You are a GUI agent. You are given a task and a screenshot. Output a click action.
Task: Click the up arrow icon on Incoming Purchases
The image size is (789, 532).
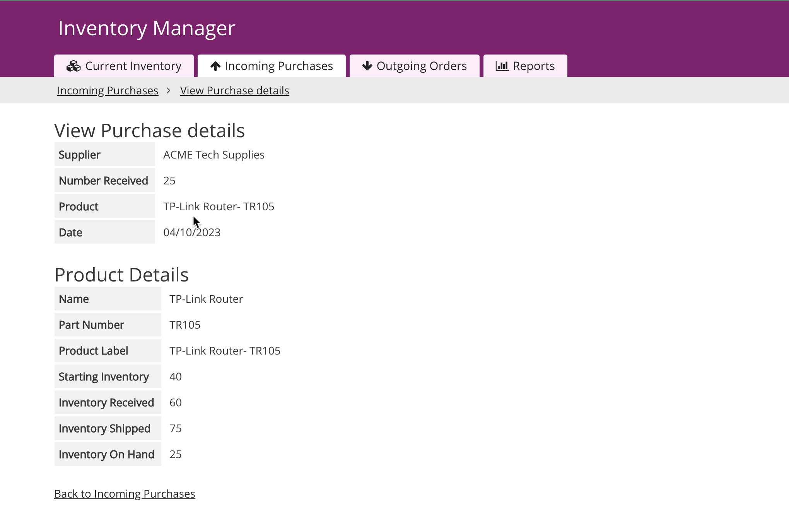point(215,66)
